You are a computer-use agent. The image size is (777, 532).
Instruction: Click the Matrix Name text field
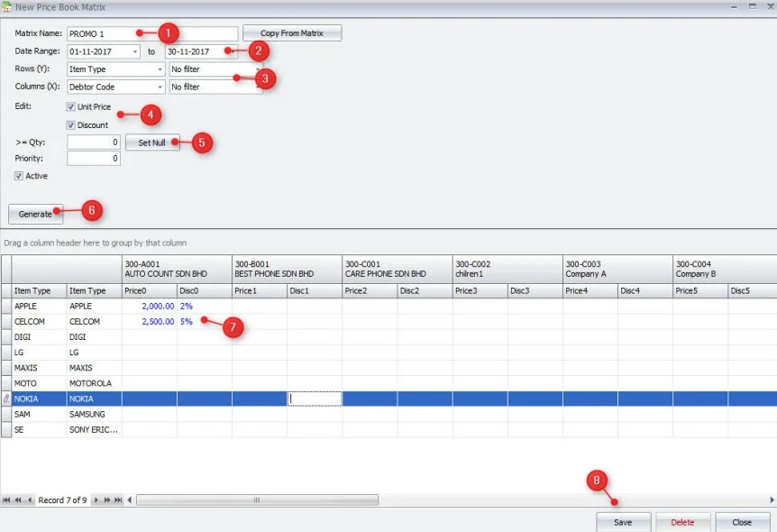pyautogui.click(x=152, y=33)
